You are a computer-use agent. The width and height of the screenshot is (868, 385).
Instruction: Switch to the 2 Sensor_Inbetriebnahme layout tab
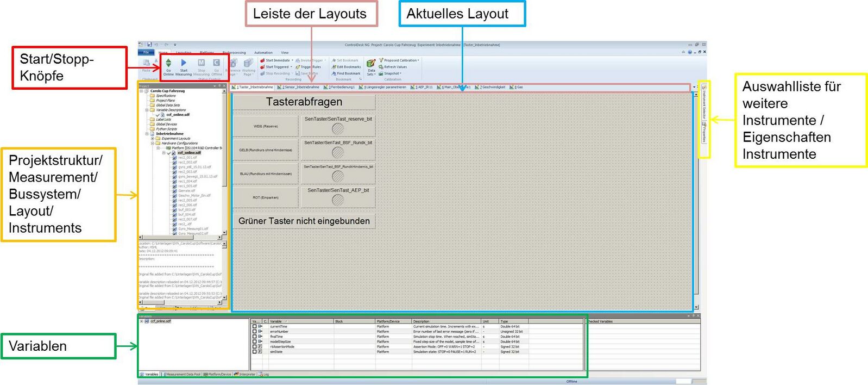click(300, 87)
